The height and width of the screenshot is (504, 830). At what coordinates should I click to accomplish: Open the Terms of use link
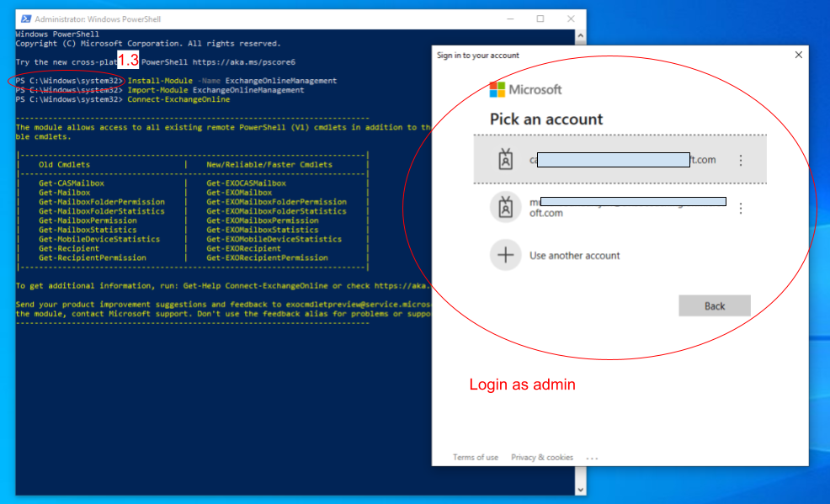tap(476, 458)
